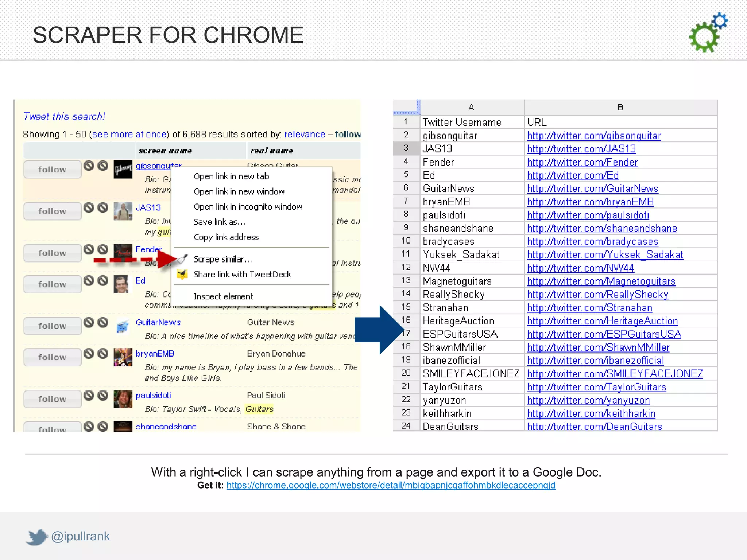Click second block icon in Ed row
The image size is (747, 560).
click(103, 280)
